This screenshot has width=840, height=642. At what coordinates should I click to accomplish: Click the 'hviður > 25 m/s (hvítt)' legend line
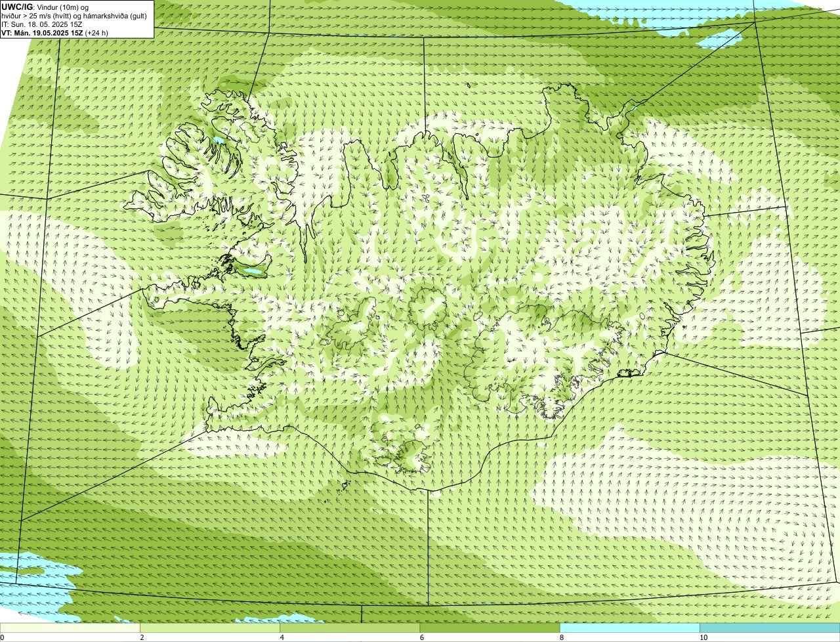coord(75,15)
